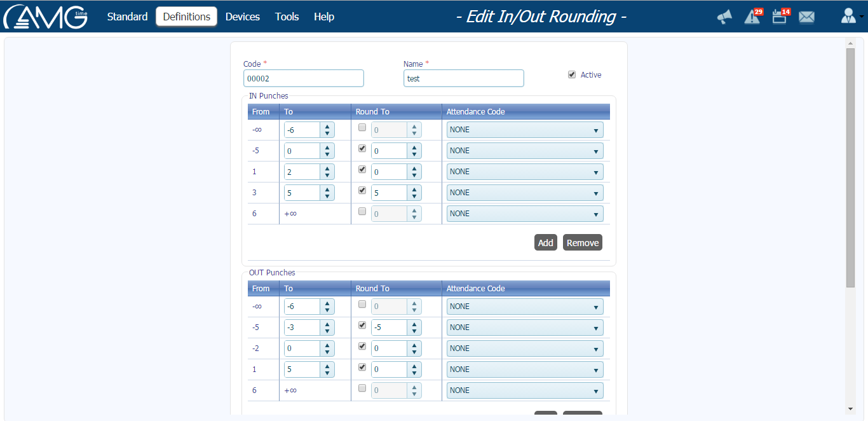The image size is (868, 421).
Task: Expand Attendance Code dropdown in first IN Punches row
Action: coord(525,130)
